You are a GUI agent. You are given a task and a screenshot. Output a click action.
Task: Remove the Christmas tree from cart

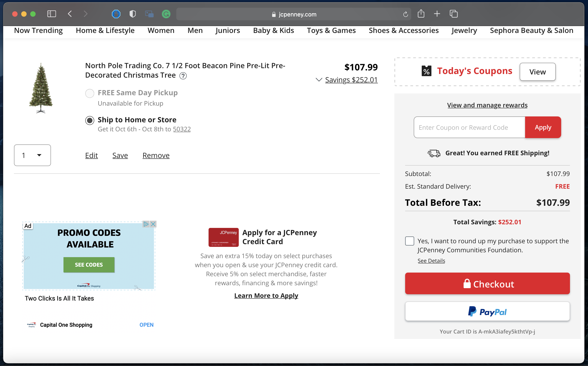156,155
